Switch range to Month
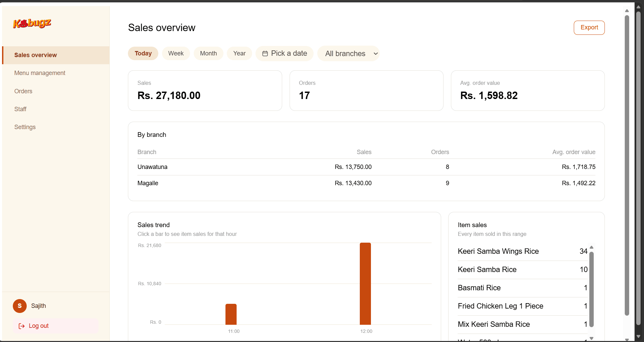 [208, 53]
